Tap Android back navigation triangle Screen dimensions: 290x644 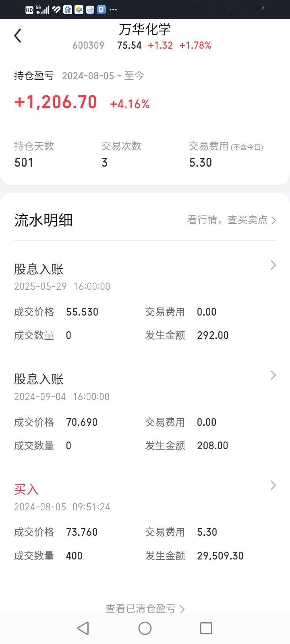[83, 628]
